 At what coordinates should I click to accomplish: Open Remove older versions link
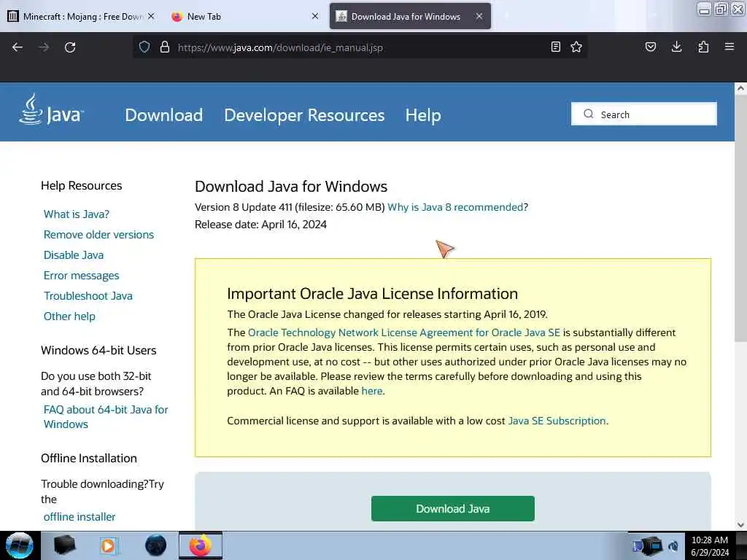click(x=98, y=235)
